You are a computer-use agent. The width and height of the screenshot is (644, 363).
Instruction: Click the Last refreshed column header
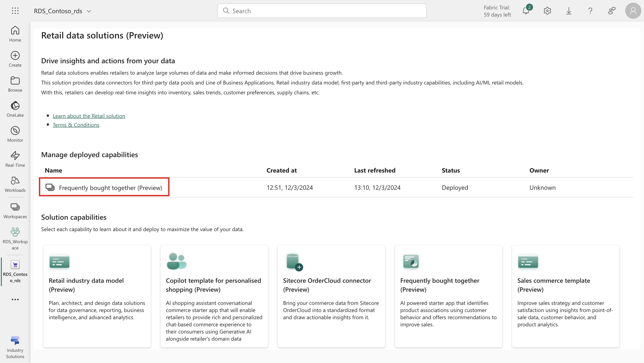(375, 170)
